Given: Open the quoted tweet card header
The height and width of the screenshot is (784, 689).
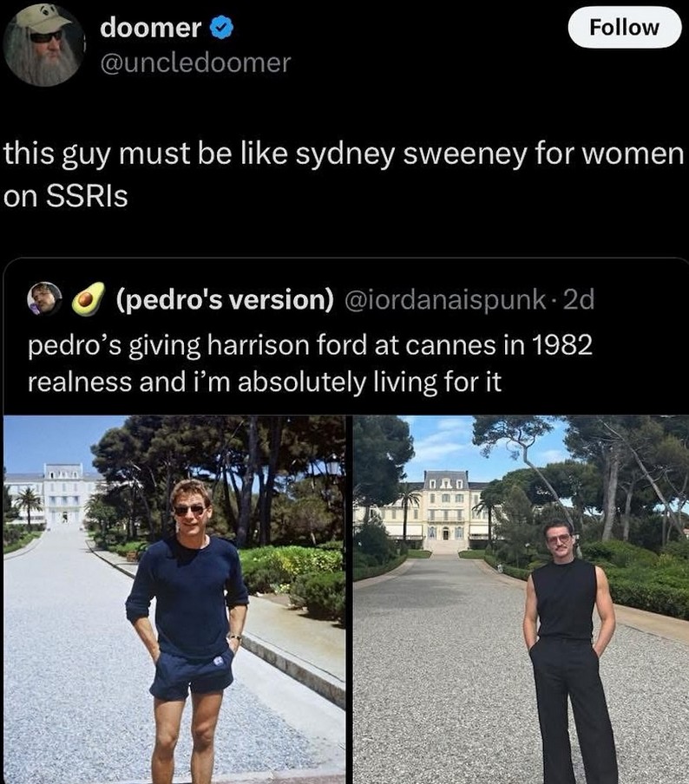Looking at the screenshot, I should [x=311, y=299].
